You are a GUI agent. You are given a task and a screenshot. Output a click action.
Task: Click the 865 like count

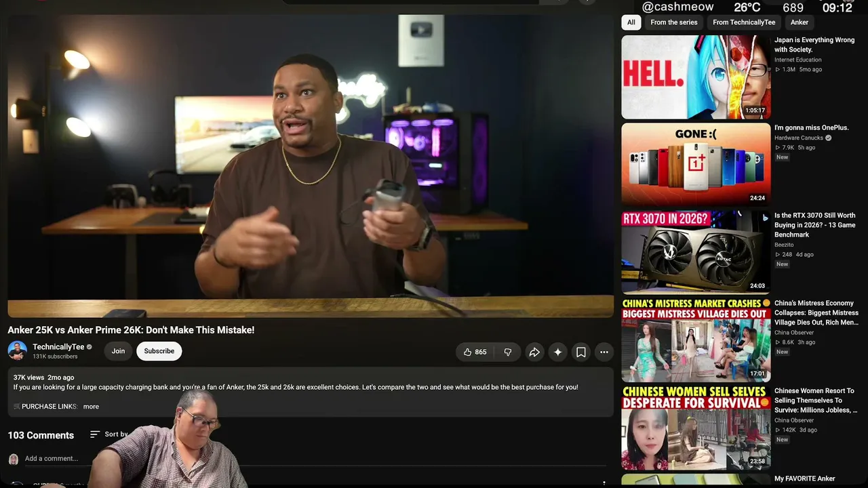[481, 352]
